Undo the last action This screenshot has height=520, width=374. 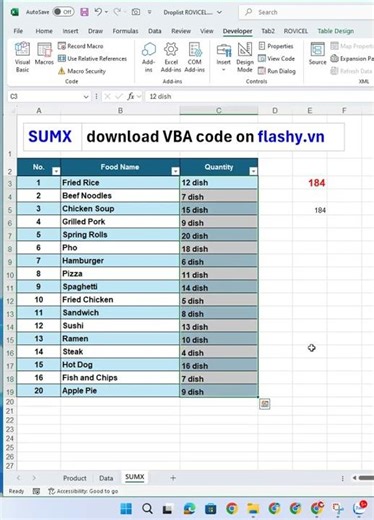tap(98, 12)
